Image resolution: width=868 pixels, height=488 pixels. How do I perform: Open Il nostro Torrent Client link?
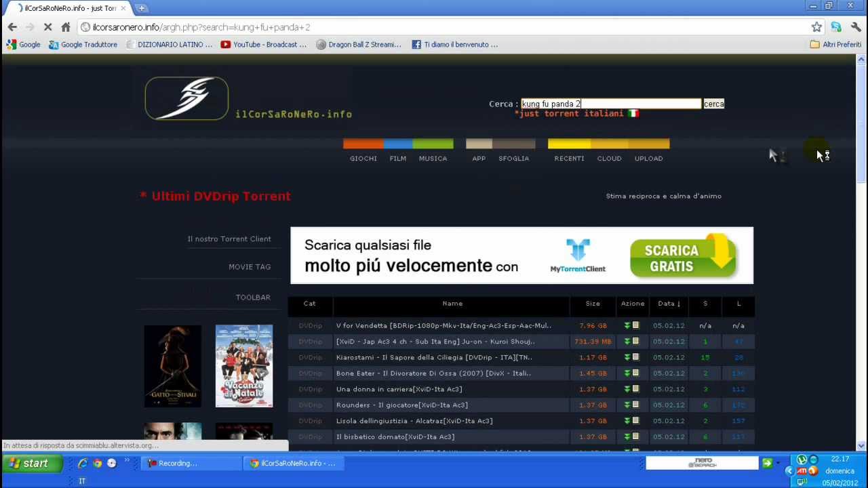229,239
